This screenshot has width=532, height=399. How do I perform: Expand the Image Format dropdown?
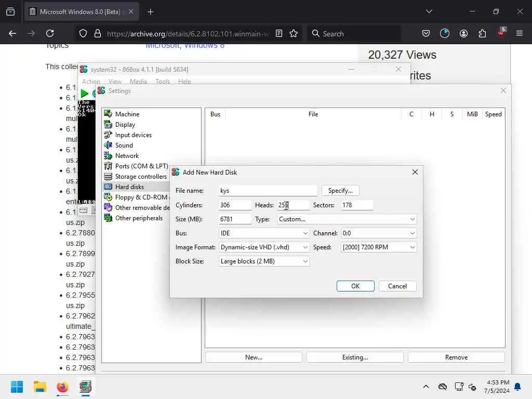click(x=264, y=247)
